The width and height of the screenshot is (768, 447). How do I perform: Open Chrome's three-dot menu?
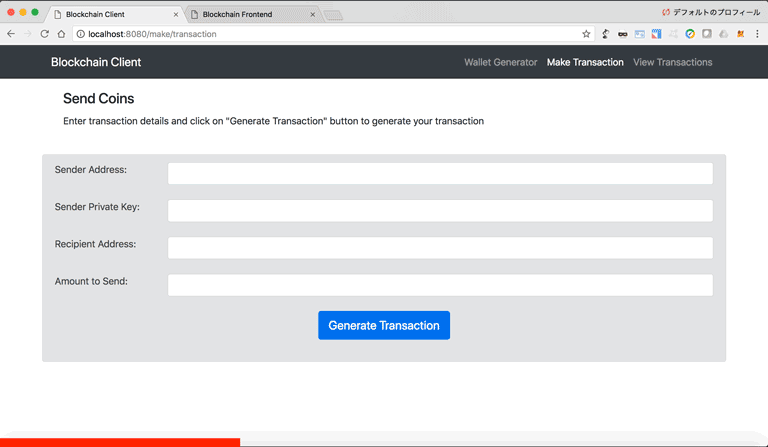[x=758, y=34]
